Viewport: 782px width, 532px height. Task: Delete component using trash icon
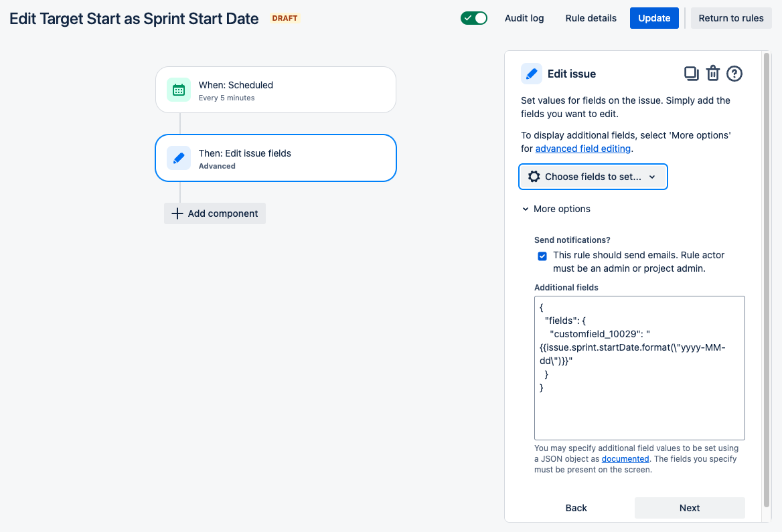(x=712, y=74)
